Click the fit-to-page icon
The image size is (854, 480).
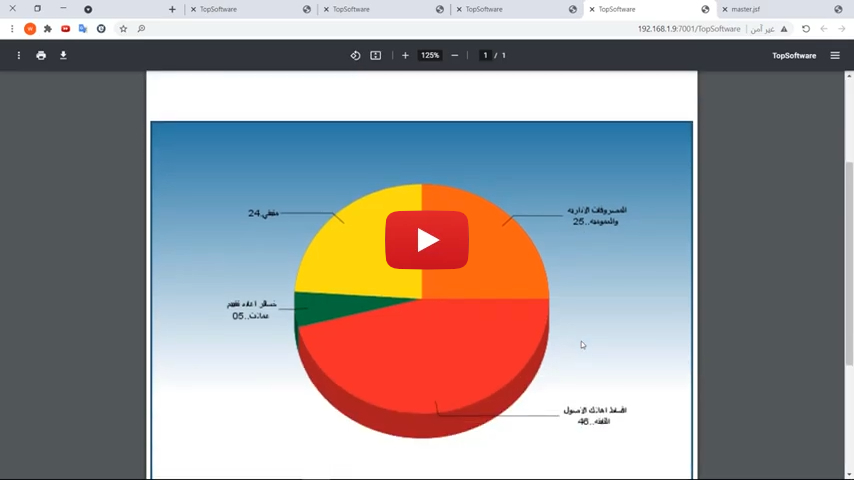click(x=376, y=56)
